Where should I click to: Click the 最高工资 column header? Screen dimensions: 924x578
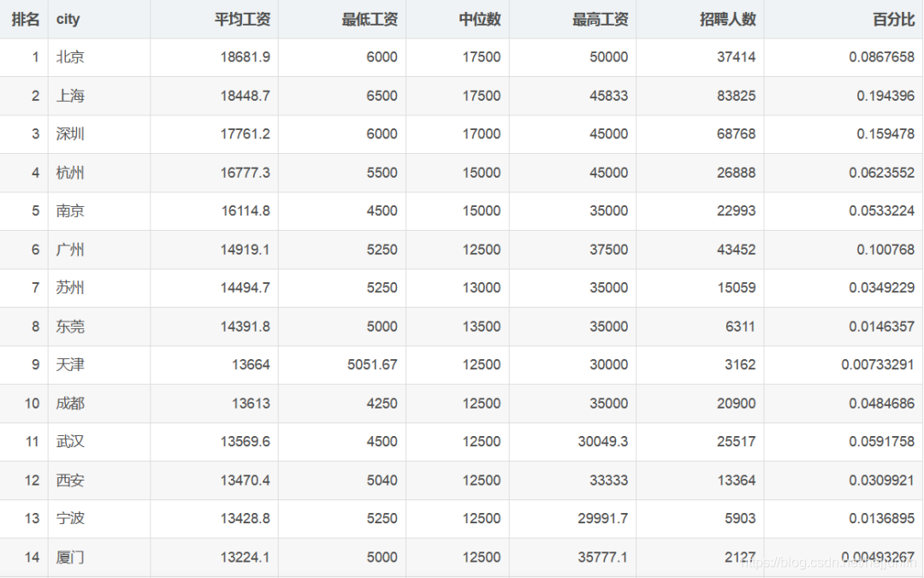pos(600,20)
